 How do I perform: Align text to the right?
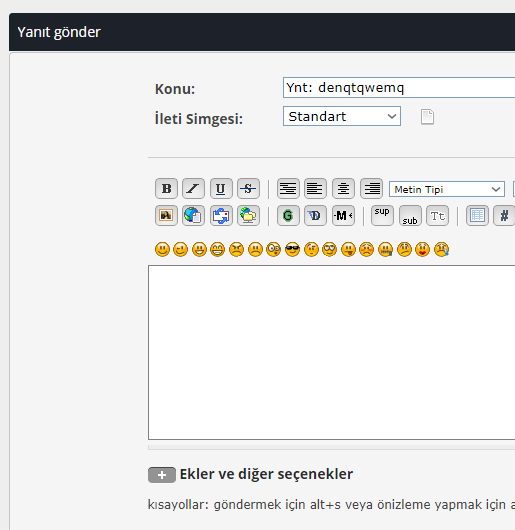(371, 188)
